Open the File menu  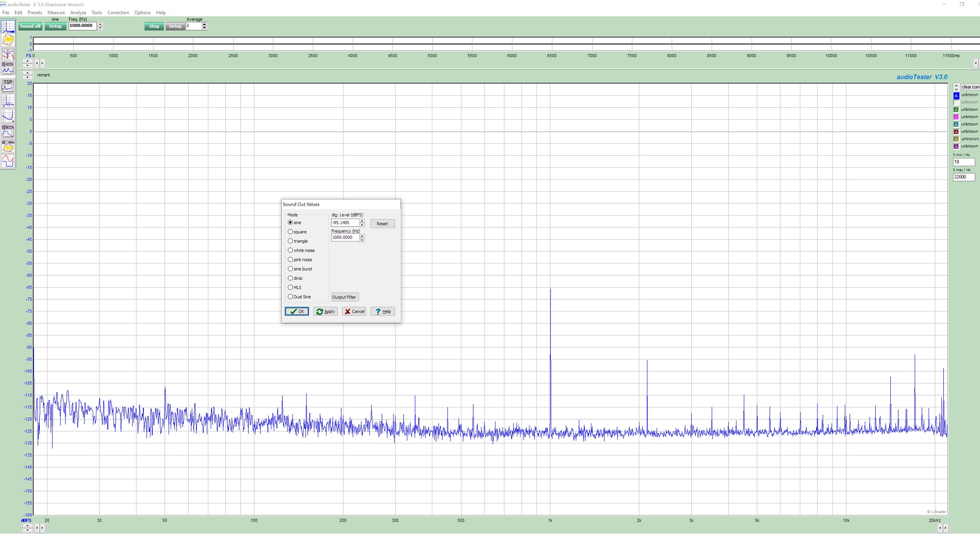point(6,12)
